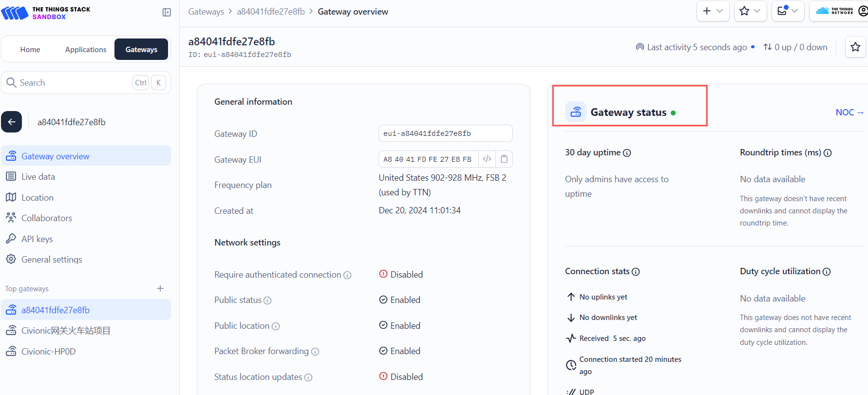Click the gateway name in sidebar header
Screen dimensions: 868x395
click(72, 122)
